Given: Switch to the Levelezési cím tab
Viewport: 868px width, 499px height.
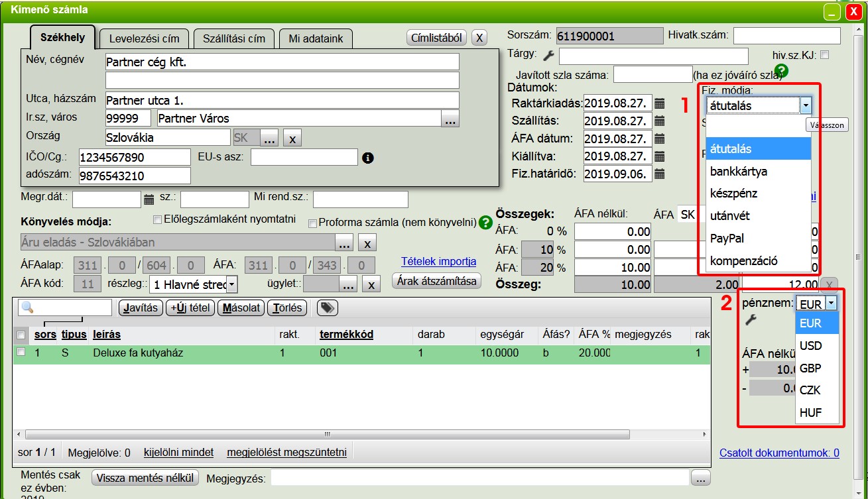Looking at the screenshot, I should coord(144,38).
